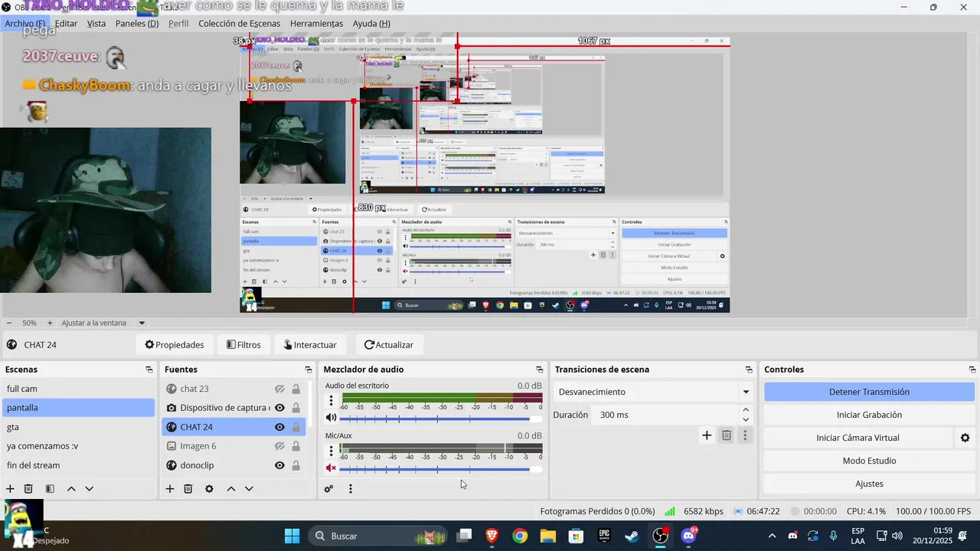Decrease transition duration stepper arrow

[746, 419]
